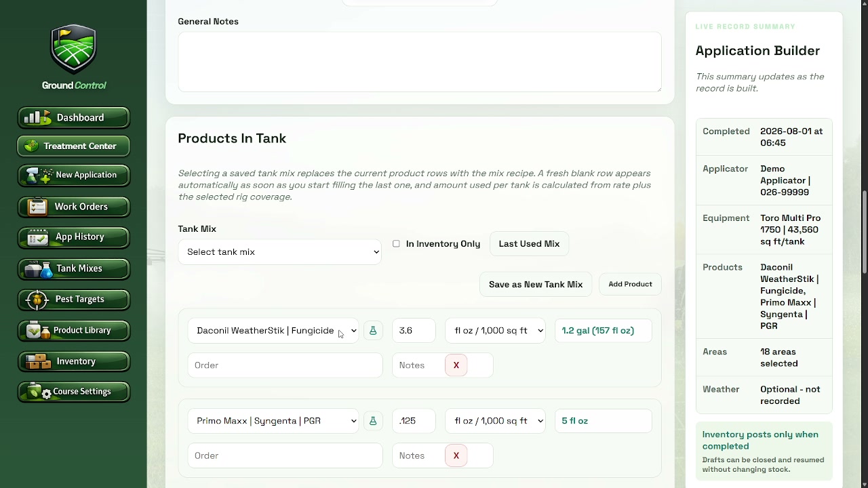Click into the General Notes text area
Viewport: 868px width, 488px height.
coord(420,62)
